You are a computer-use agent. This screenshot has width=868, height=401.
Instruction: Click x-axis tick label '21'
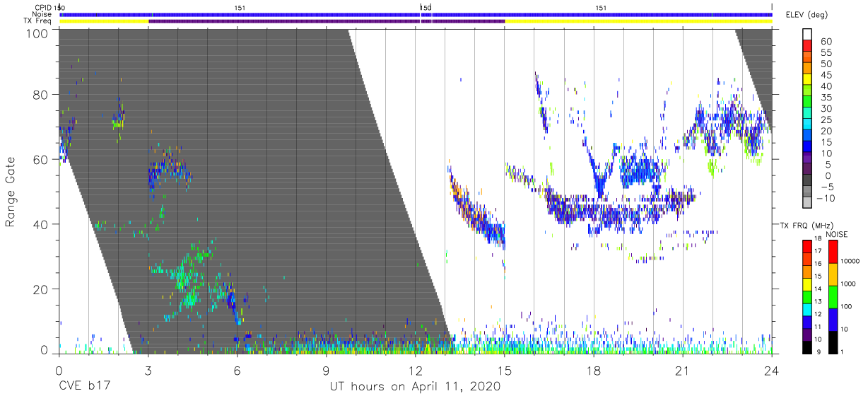(683, 370)
